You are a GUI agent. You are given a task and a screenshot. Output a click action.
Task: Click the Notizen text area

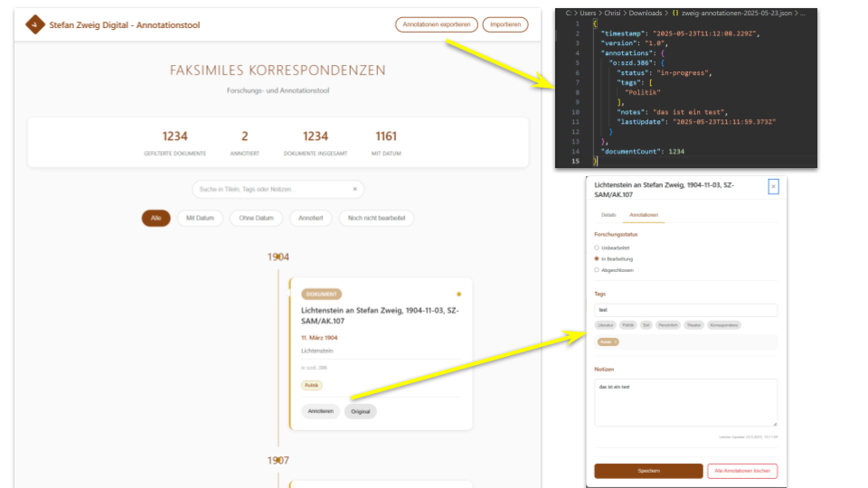685,402
